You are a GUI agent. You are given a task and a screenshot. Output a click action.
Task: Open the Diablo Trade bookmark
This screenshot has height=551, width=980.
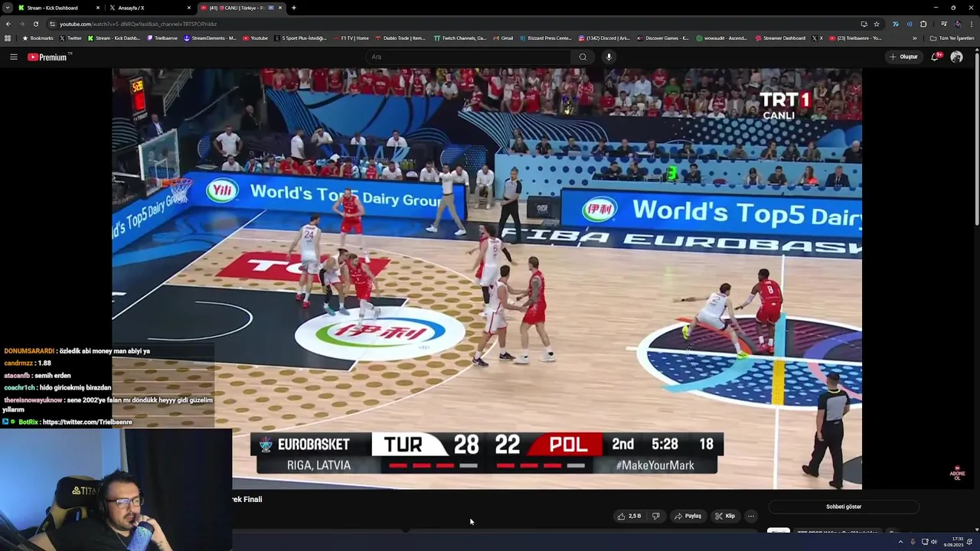pos(400,37)
